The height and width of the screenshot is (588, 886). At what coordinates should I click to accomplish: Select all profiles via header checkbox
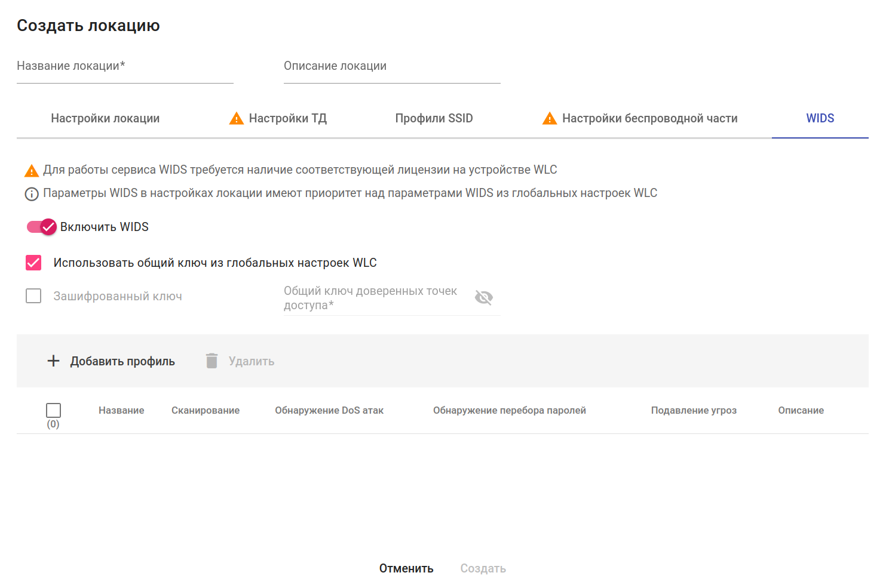point(53,410)
